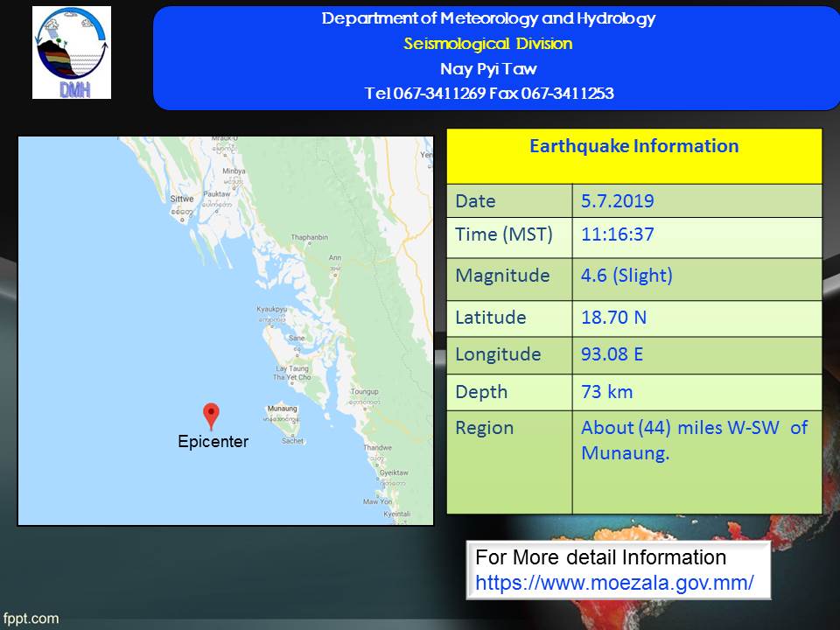Click the 'Magnitude' label cell
The image size is (840, 630).
[509, 279]
